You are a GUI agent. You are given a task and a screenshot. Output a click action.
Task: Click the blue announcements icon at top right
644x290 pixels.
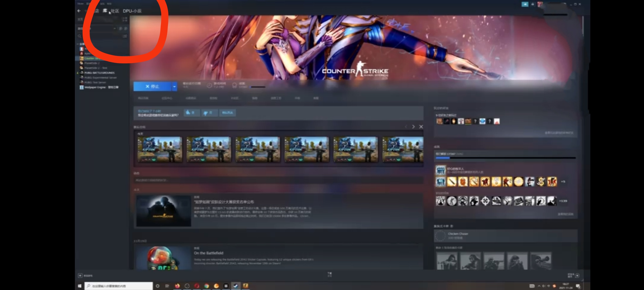point(525,4)
